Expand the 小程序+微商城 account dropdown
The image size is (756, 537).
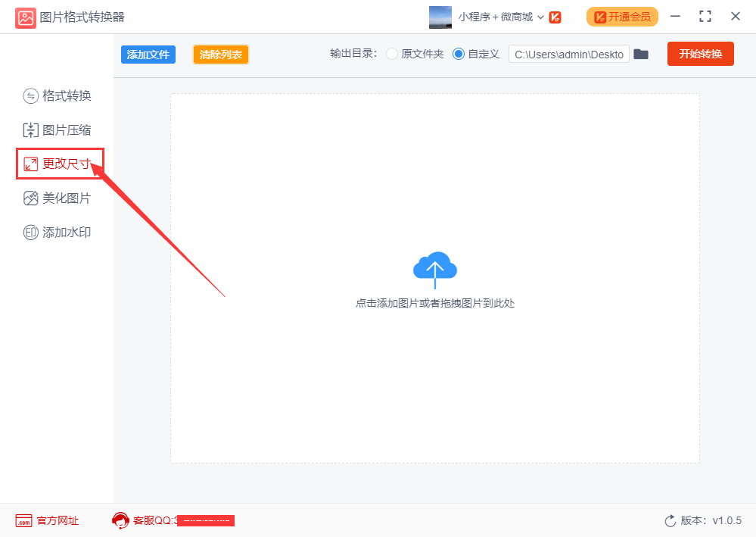coord(540,17)
